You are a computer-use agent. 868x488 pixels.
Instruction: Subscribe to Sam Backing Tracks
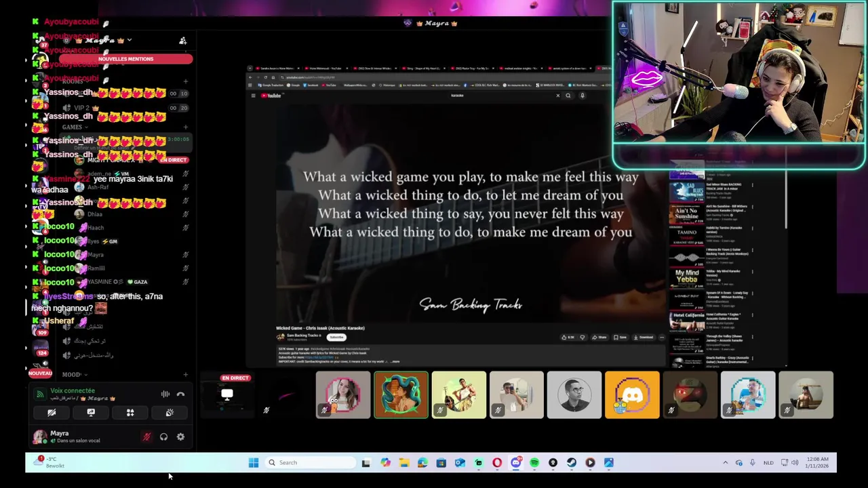pyautogui.click(x=336, y=337)
